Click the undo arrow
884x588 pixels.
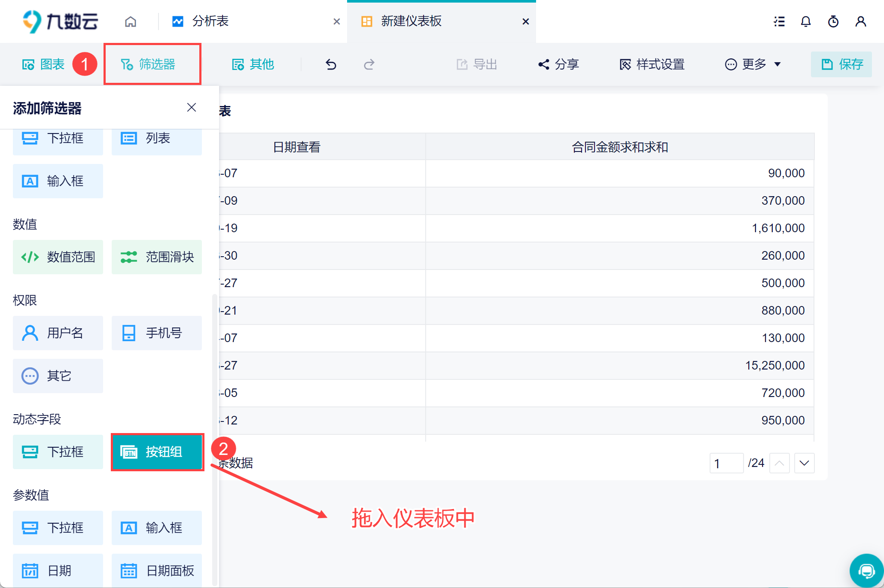pos(331,64)
